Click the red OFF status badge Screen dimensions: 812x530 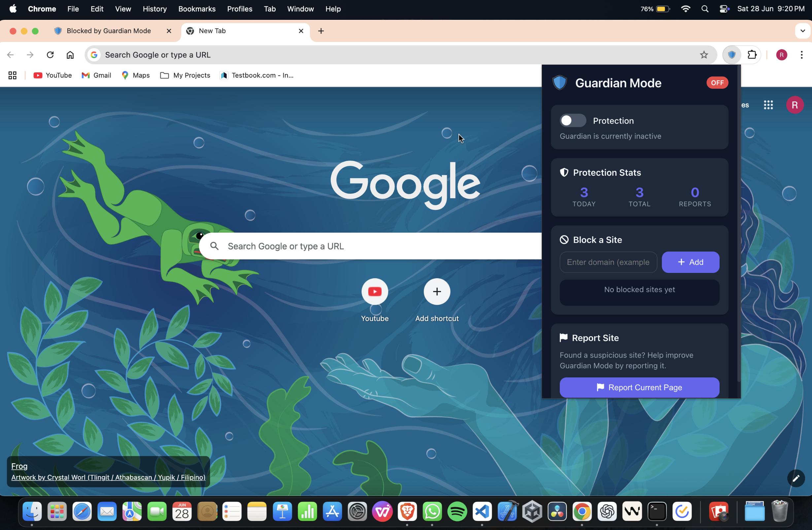717,83
